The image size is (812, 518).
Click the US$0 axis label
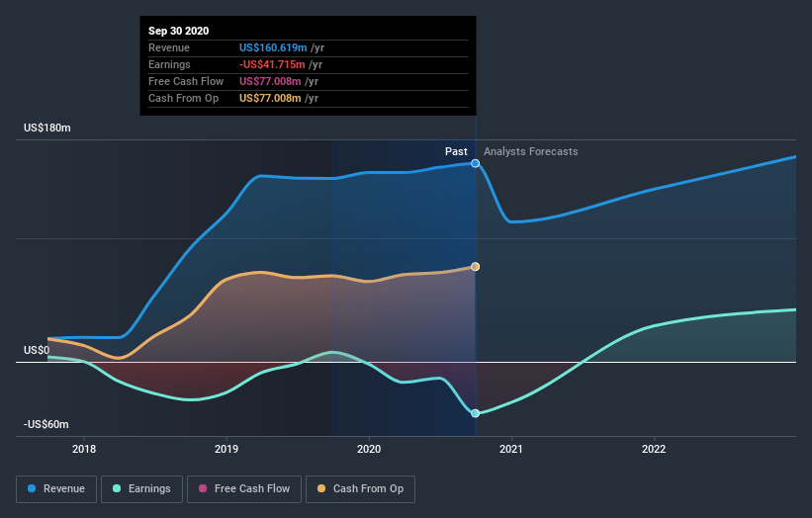[37, 350]
